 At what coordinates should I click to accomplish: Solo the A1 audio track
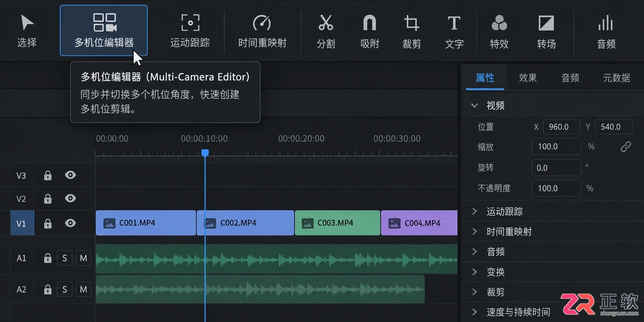pos(65,258)
